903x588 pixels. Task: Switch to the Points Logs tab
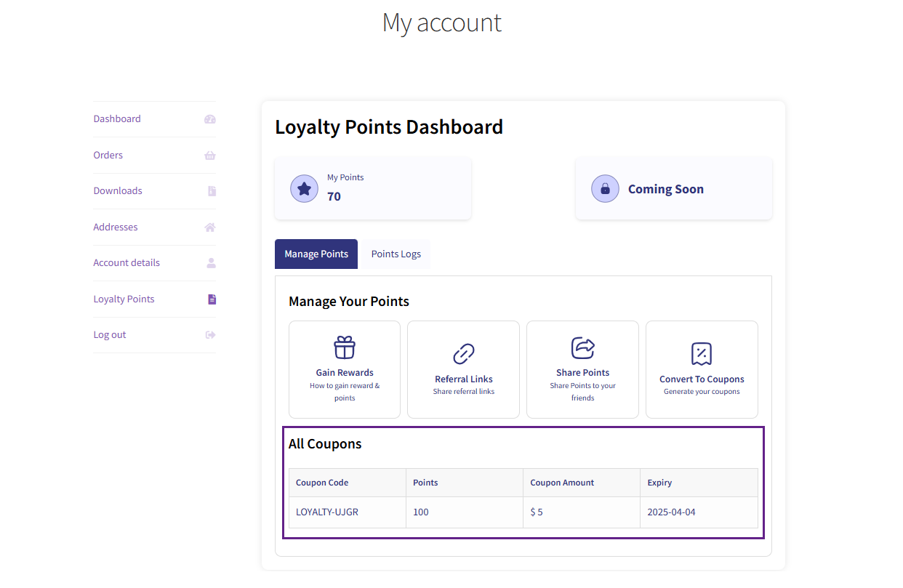click(396, 254)
